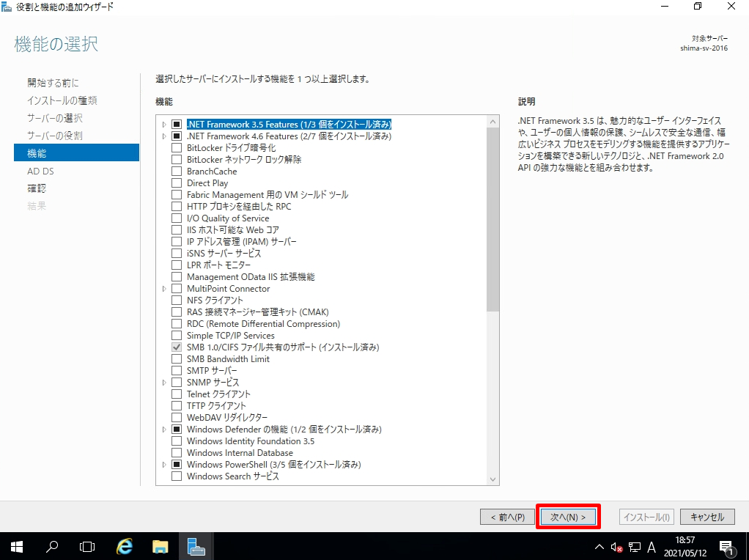Expand the SNMP サービス node
Screen dimensions: 749x560
[x=164, y=383]
